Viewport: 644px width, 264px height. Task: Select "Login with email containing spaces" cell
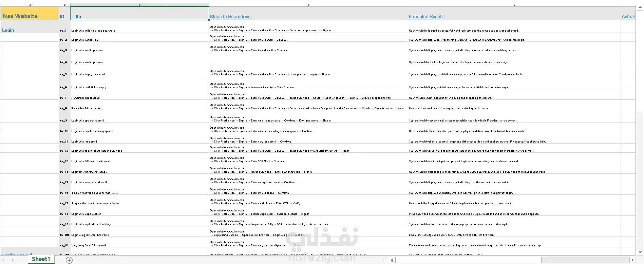click(x=139, y=128)
